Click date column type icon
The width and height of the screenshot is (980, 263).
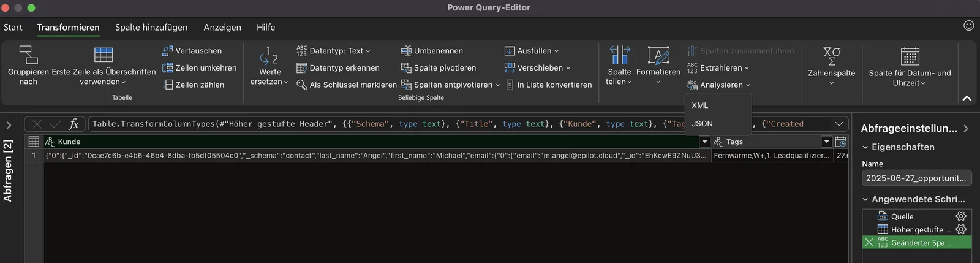pyautogui.click(x=840, y=142)
